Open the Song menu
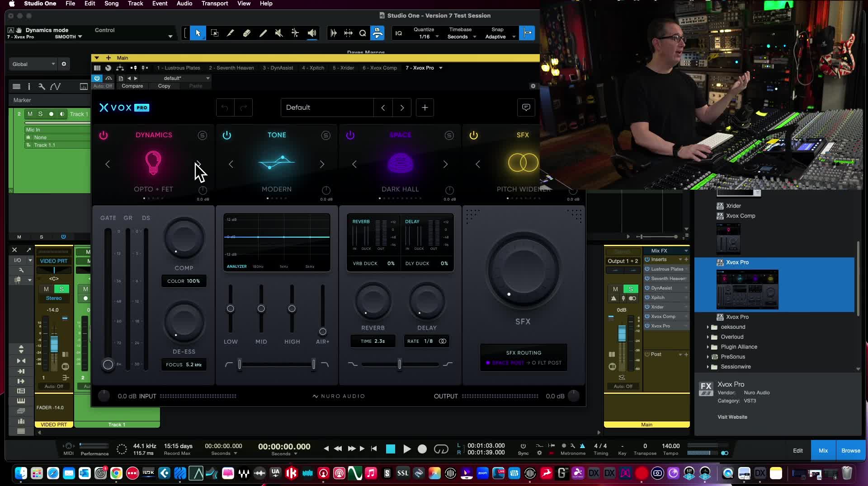Image resolution: width=868 pixels, height=486 pixels. [111, 4]
